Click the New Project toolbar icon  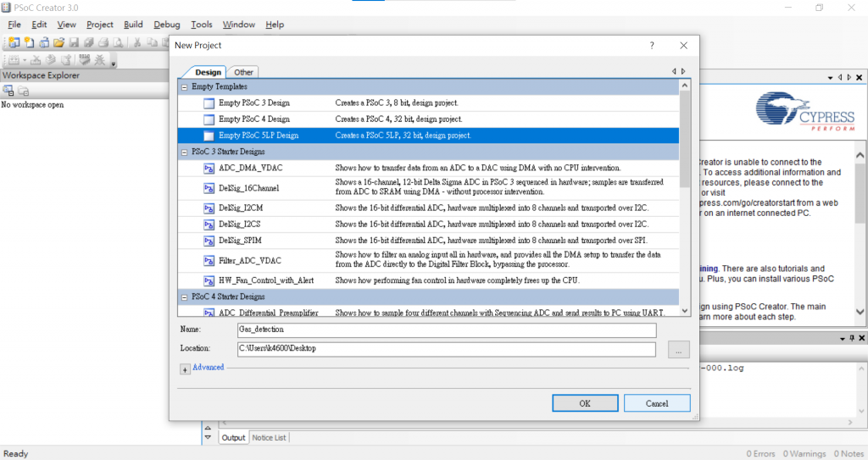coord(14,42)
